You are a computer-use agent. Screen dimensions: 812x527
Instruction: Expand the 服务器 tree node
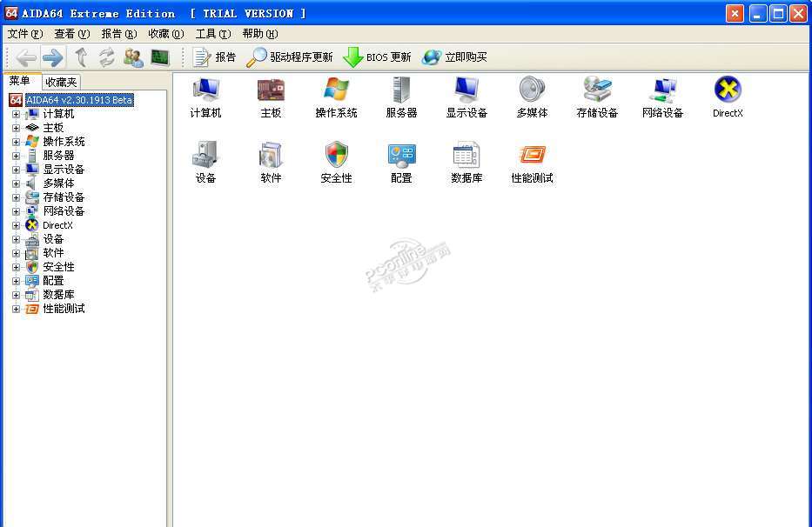[x=16, y=156]
